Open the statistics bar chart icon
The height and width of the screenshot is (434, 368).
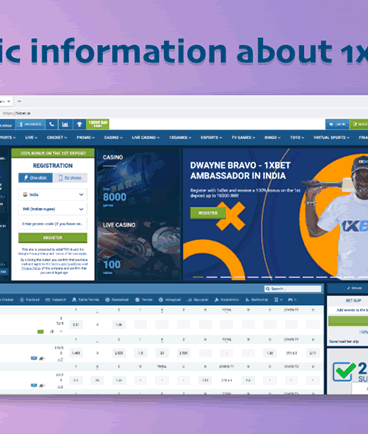(x=65, y=124)
